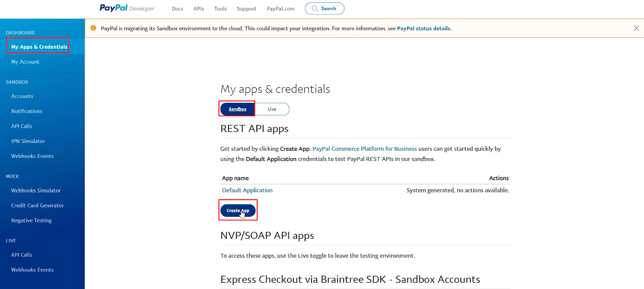The image size is (644, 289).
Task: Open Webhooks Events under Sandbox
Action: 32,156
